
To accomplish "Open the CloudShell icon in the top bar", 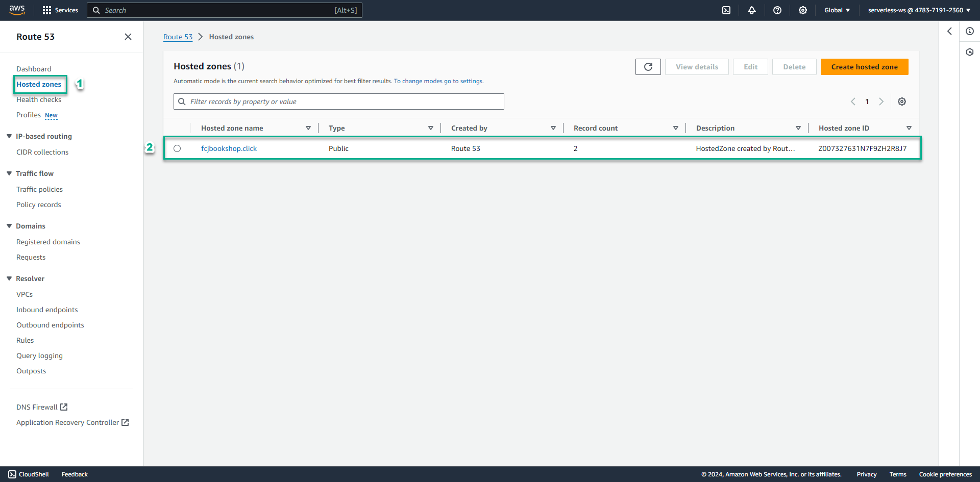I will pyautogui.click(x=726, y=10).
